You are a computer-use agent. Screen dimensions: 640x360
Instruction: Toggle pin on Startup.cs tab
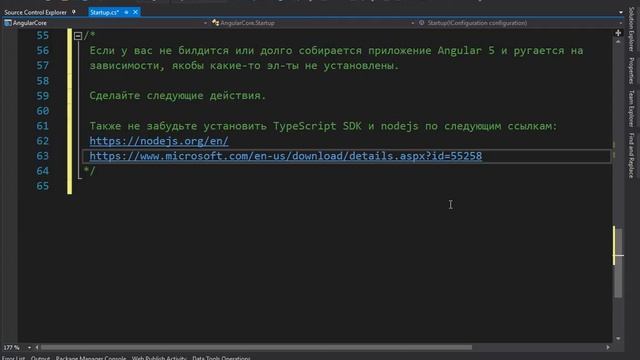(x=126, y=12)
